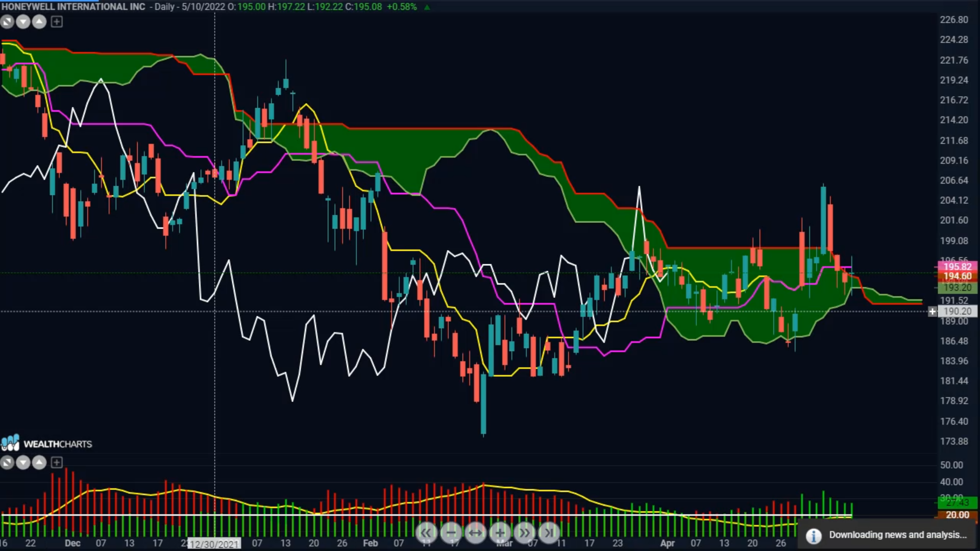Click the WealthCharts logo
Viewport: 980px width, 551px height.
(x=46, y=443)
